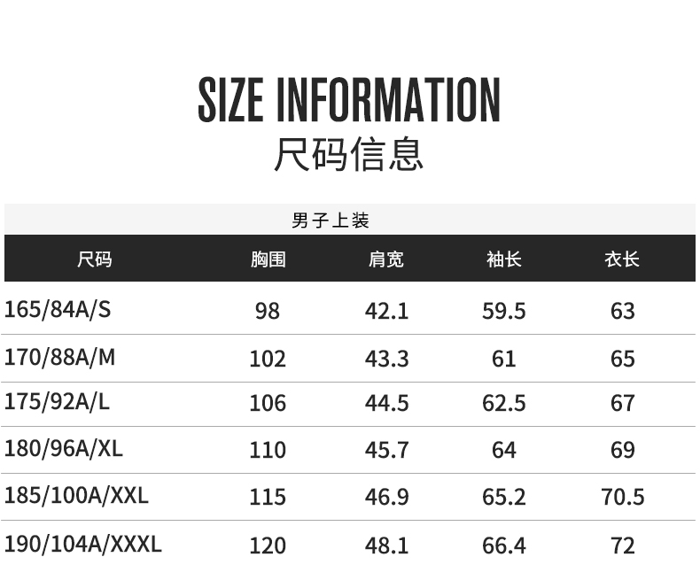Select the 衣长 column header

tap(622, 259)
